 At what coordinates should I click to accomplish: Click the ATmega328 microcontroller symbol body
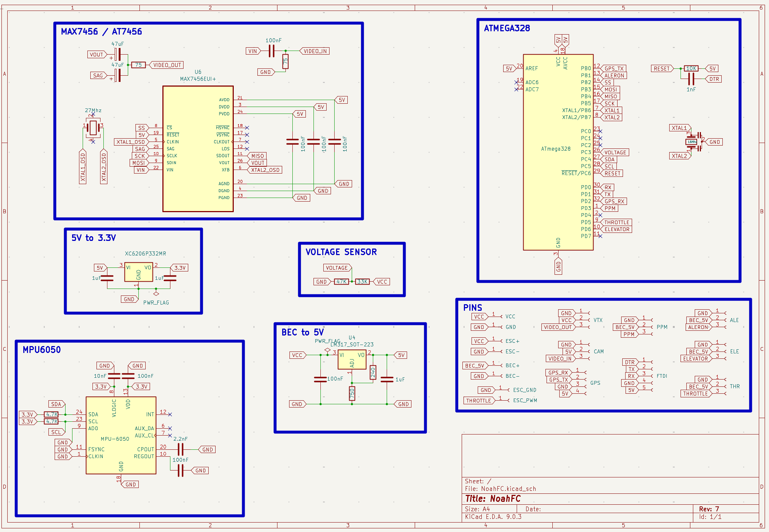(x=558, y=152)
